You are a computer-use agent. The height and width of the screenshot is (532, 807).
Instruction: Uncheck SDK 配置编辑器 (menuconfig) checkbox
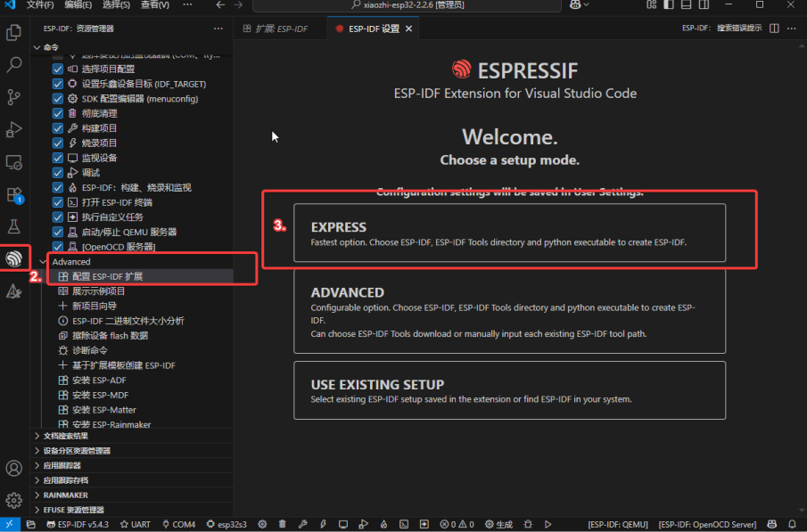[x=58, y=99]
